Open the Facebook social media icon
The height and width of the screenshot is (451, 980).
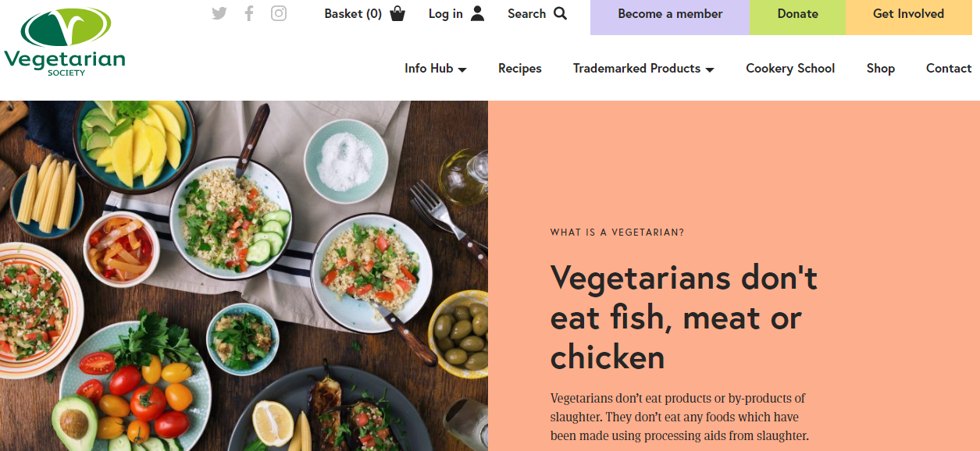248,13
